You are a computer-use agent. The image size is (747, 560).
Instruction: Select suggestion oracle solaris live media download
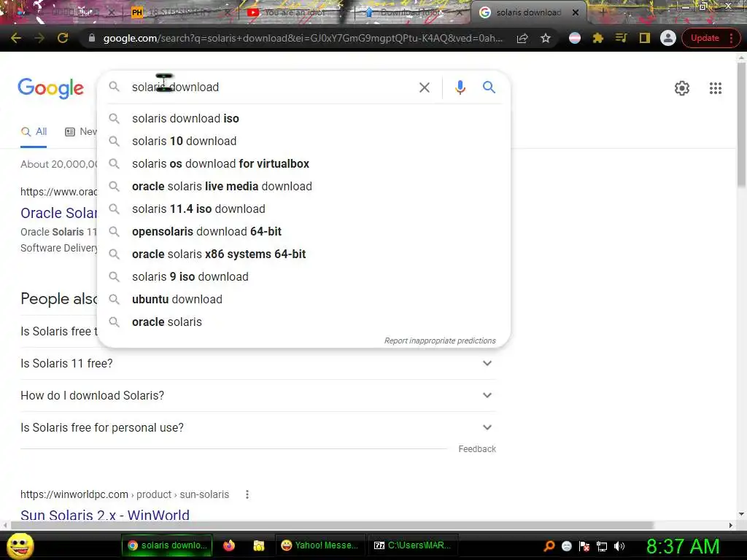click(x=304, y=186)
